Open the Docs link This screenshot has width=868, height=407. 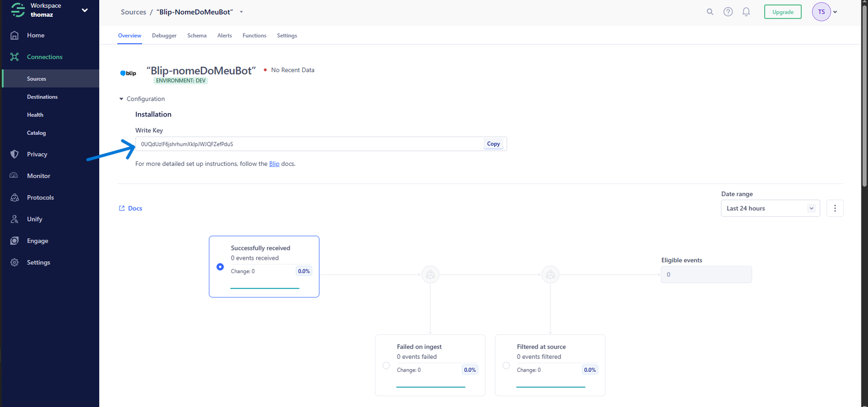[135, 208]
